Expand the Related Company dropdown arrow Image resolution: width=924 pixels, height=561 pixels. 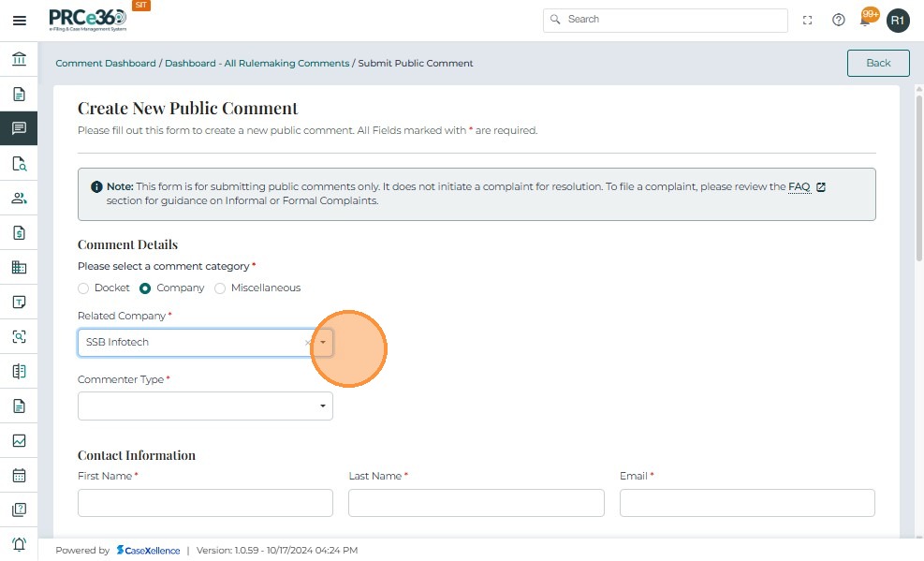(322, 343)
